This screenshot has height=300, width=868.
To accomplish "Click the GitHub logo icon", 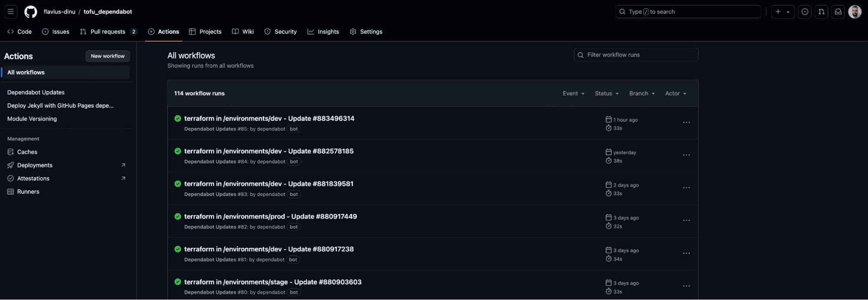I will point(30,12).
